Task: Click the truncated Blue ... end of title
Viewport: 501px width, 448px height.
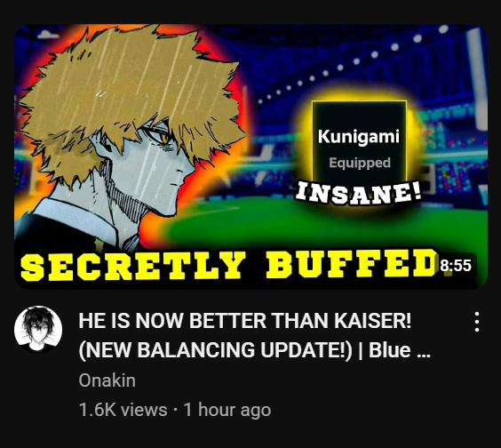Action: (400, 350)
